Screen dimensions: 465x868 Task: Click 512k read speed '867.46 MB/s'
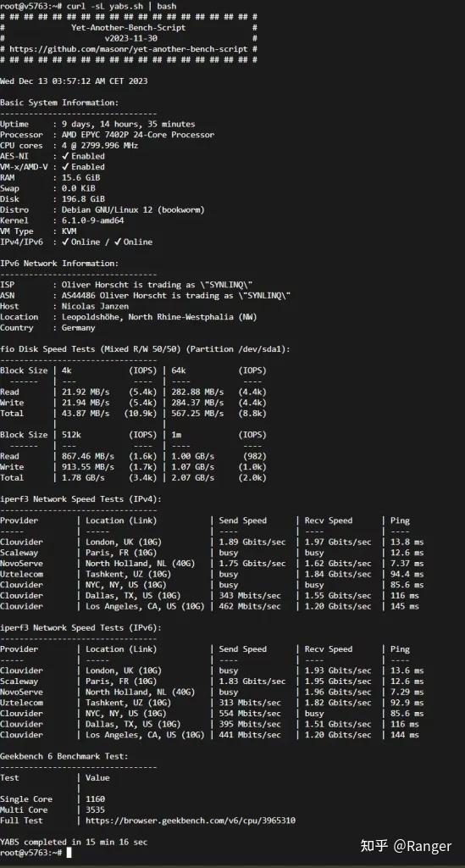point(88,456)
